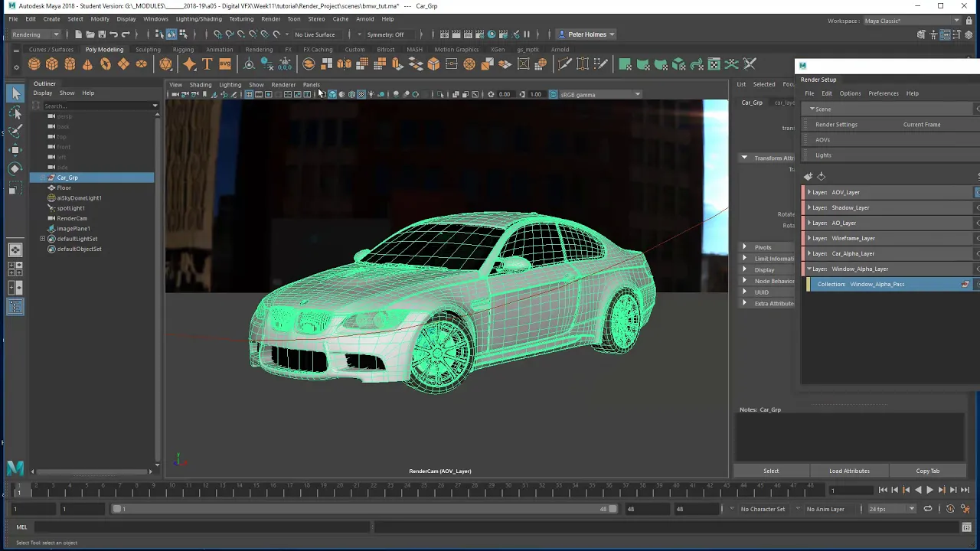Open the Peter Holmes account dropdown
This screenshot has height=551, width=980.
(x=586, y=34)
